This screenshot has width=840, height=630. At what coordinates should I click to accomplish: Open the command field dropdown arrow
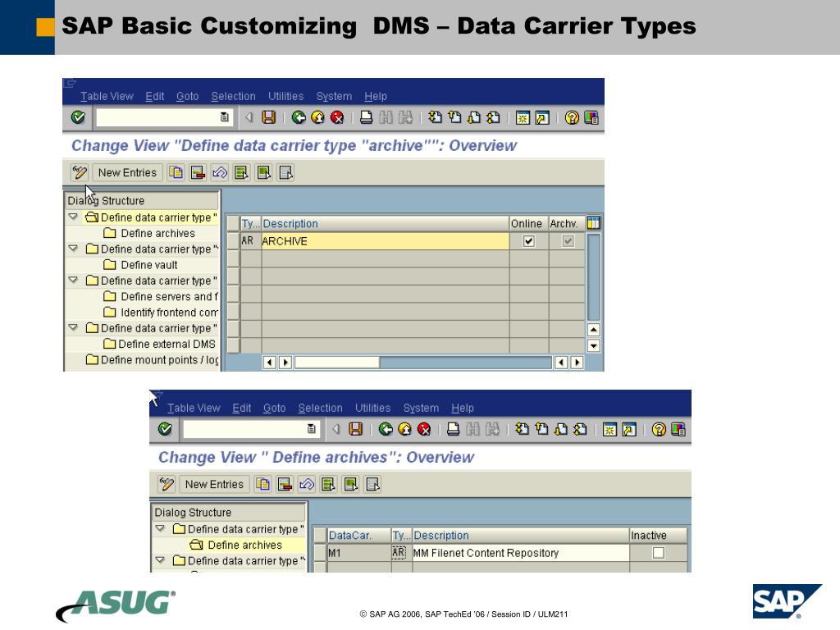(x=223, y=116)
